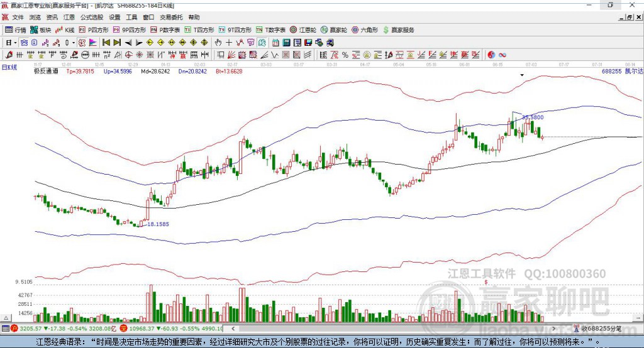Screen dimensions: 644x348
Task: Select the red fan lines tool
Action: click(x=231, y=55)
